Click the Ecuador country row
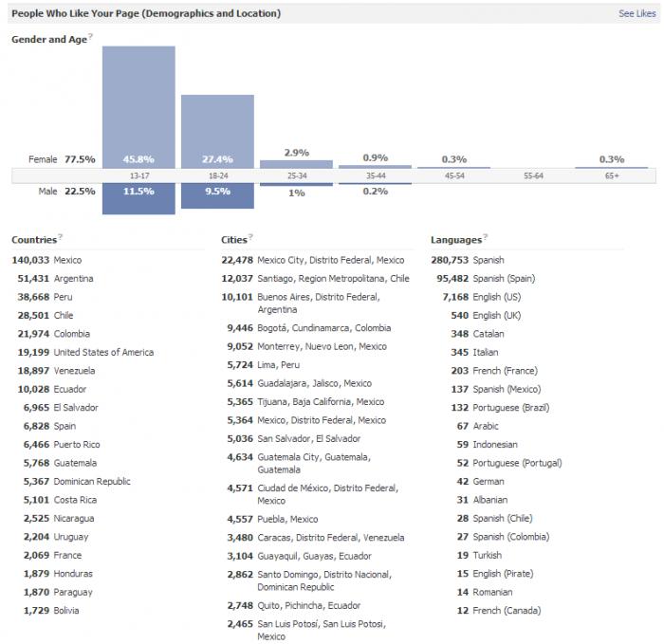Image resolution: width=664 pixels, height=644 pixels. [x=51, y=389]
